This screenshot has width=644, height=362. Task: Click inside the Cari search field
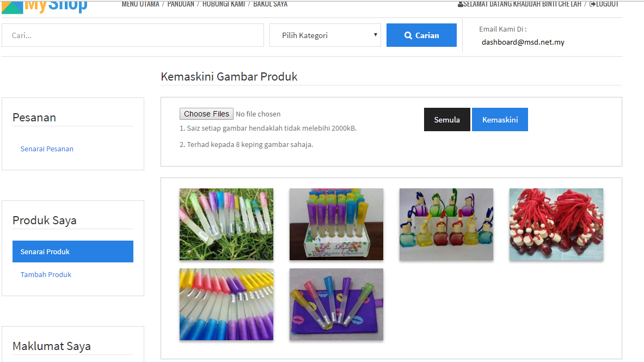coord(132,35)
